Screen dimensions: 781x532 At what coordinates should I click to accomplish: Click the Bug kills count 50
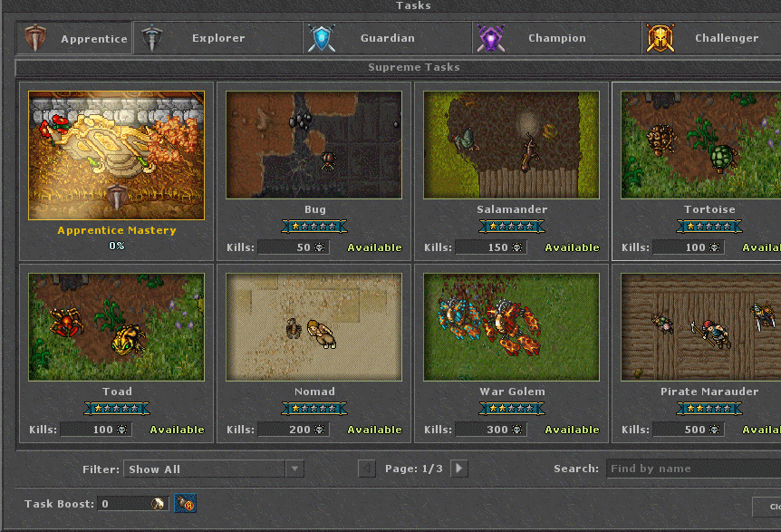(304, 247)
